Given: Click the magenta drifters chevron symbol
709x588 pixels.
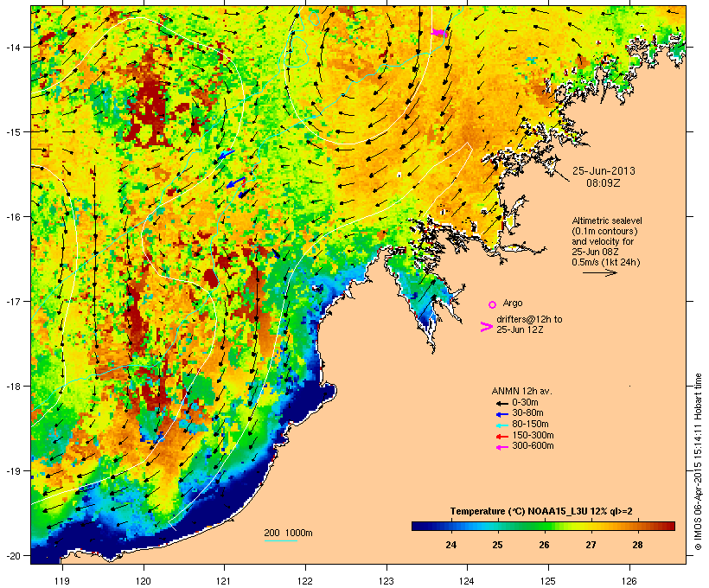Looking at the screenshot, I should click(486, 327).
